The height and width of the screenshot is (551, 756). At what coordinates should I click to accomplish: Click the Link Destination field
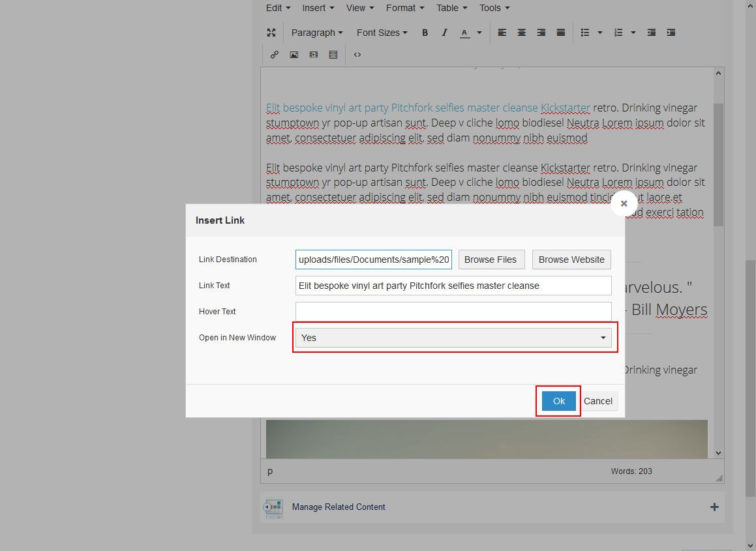(374, 260)
